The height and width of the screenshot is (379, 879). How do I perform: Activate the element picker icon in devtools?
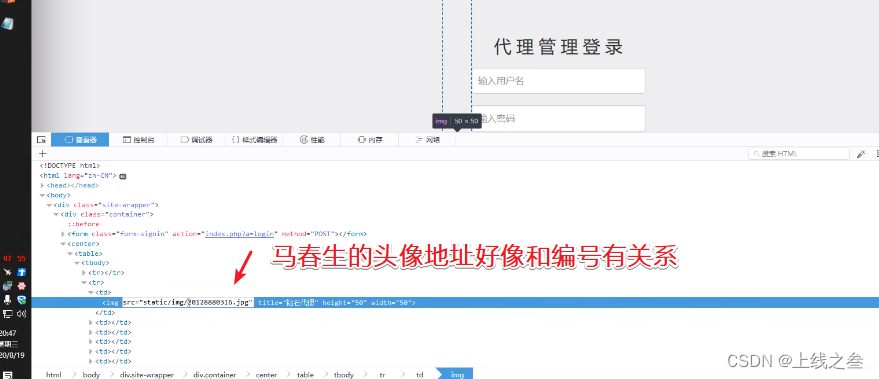(x=41, y=140)
